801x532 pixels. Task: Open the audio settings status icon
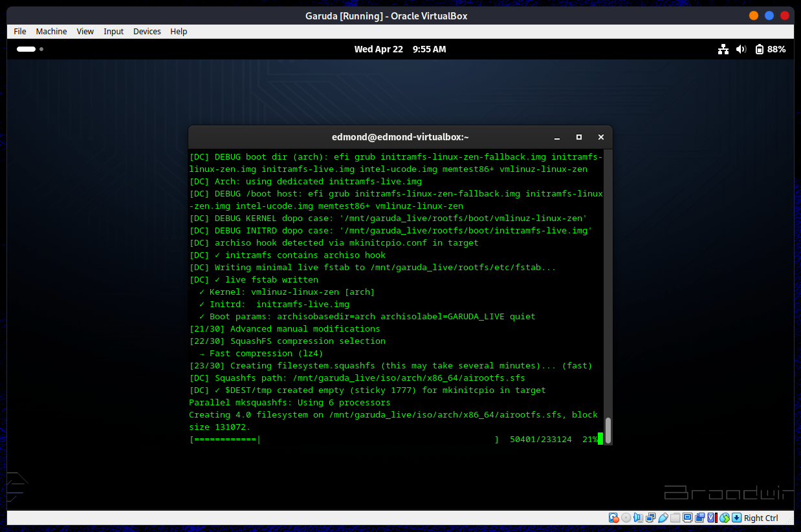(x=638, y=518)
